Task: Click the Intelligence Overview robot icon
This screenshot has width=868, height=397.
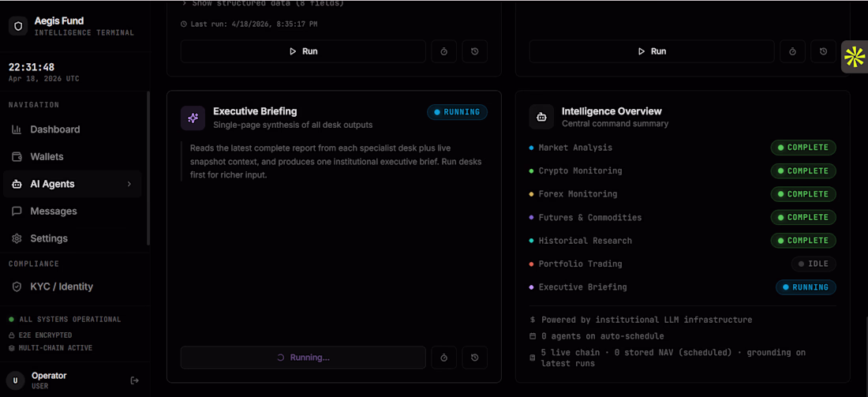Action: (541, 118)
